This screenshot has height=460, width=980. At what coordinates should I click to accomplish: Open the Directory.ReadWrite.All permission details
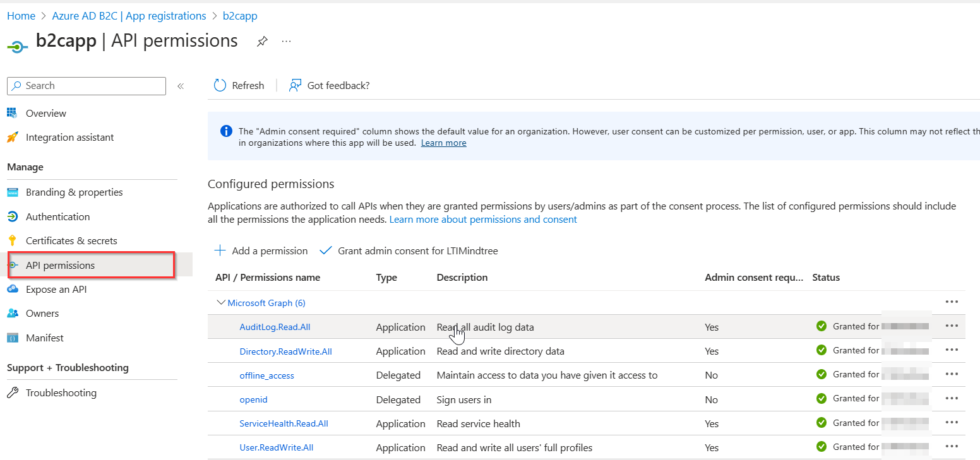coord(285,351)
